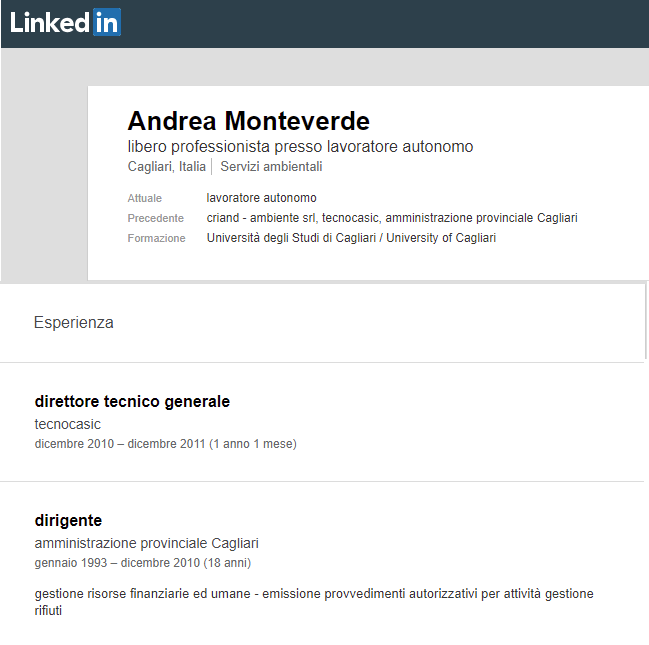Click amministrazione provinciale Cagliari under dirigente
This screenshot has width=649, height=645.
147,543
